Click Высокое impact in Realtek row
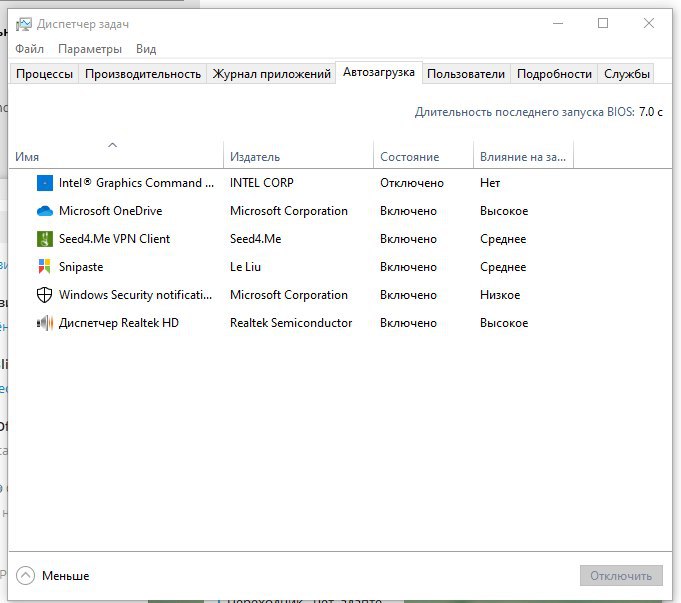Image resolution: width=681 pixels, height=603 pixels. [504, 323]
